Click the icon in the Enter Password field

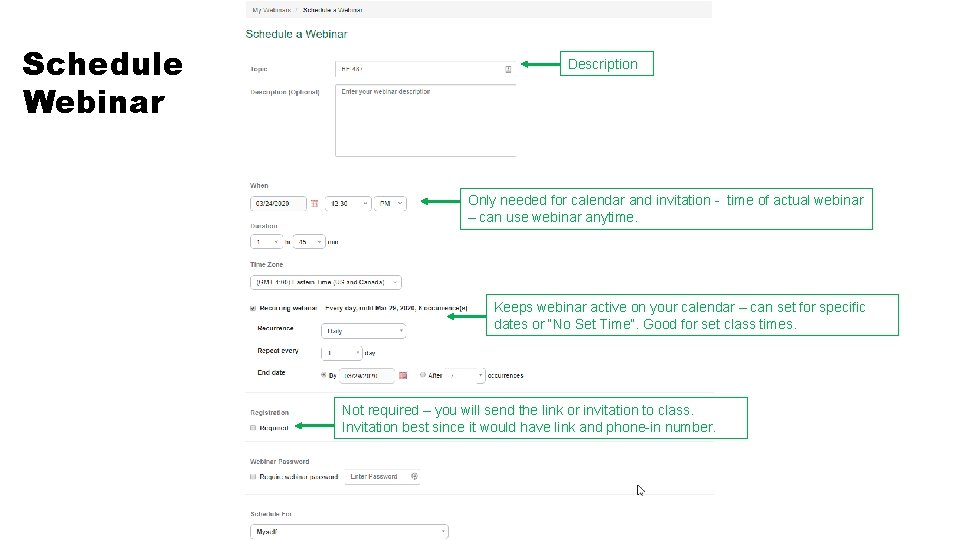click(414, 476)
